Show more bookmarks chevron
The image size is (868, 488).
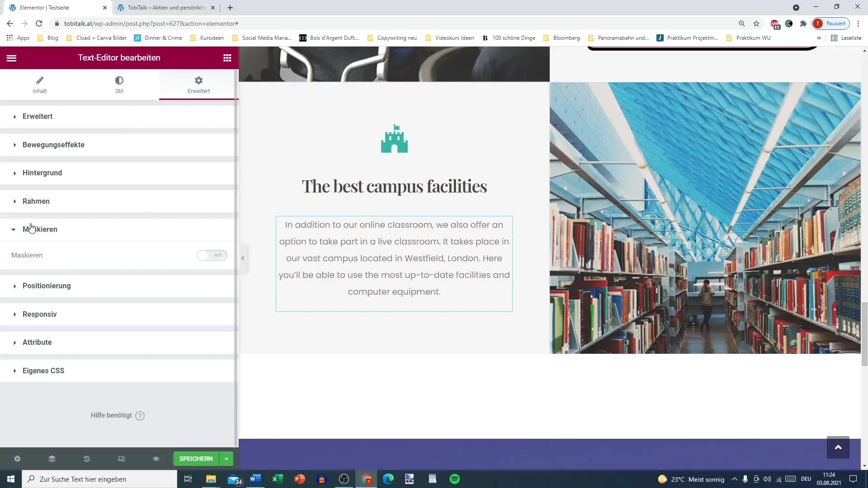[x=819, y=38]
